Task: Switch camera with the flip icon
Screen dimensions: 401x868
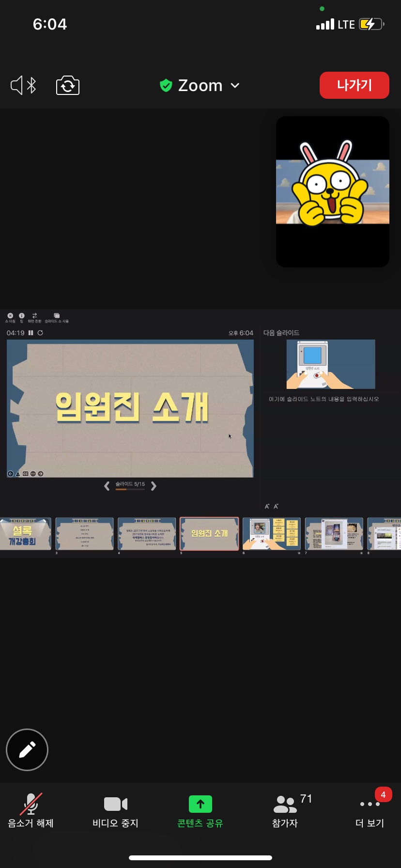Action: 68,86
